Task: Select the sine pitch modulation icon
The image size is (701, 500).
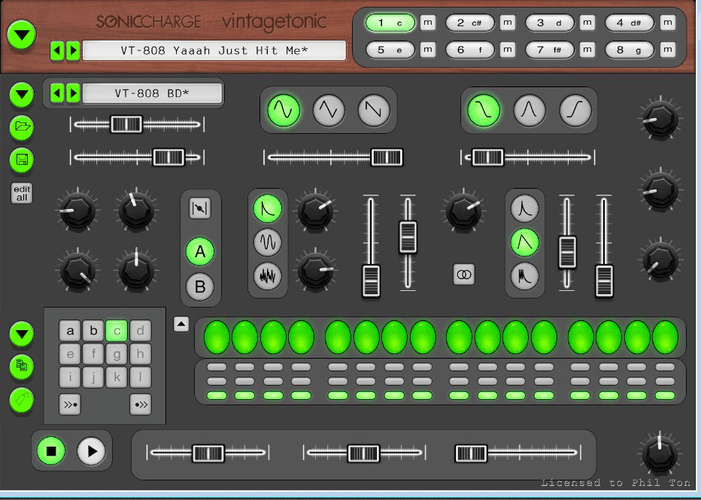Action: click(x=267, y=242)
